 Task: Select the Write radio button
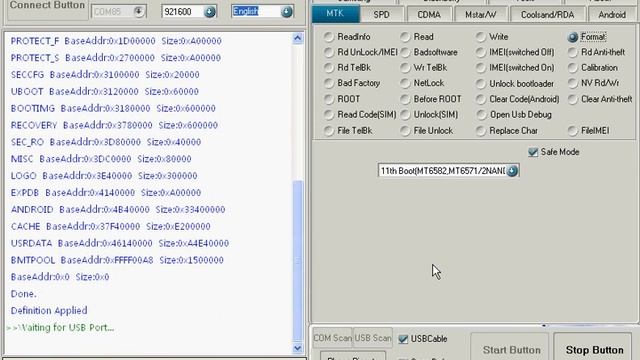(481, 37)
